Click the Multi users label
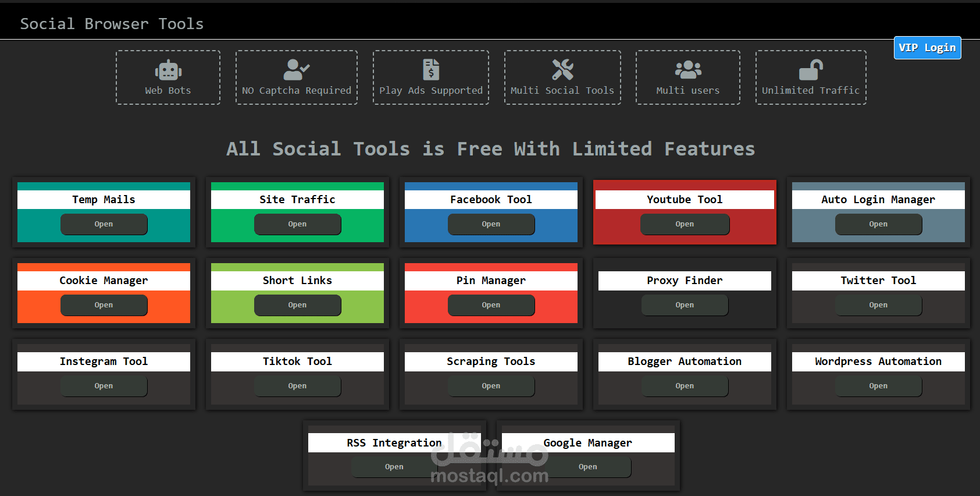 (688, 90)
